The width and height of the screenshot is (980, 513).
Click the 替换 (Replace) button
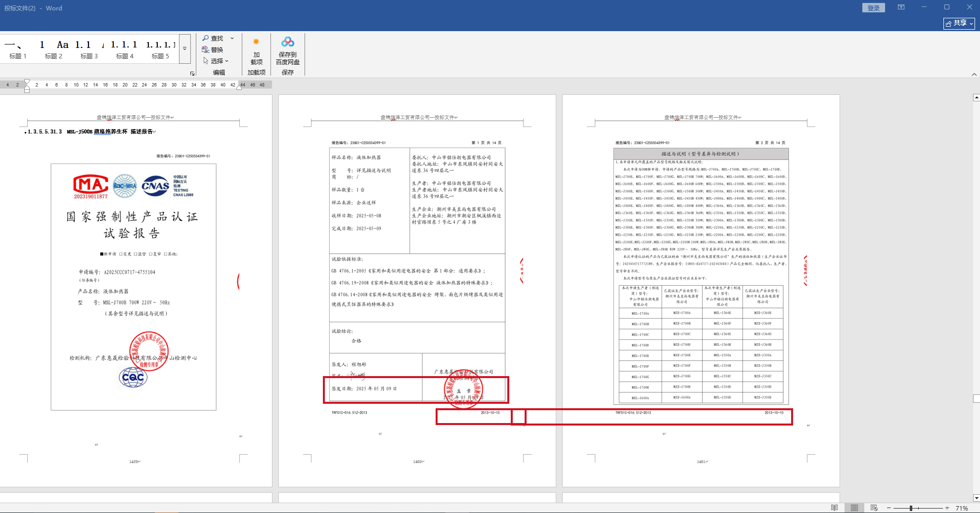213,49
